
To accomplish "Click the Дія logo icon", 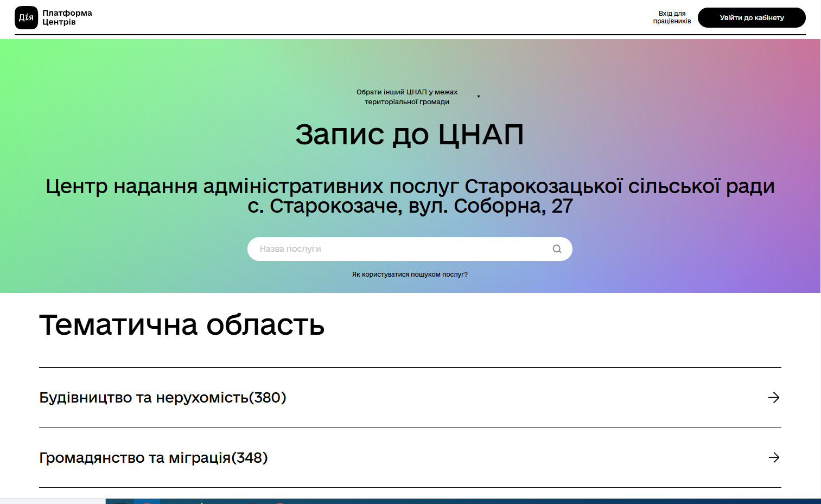I will coord(26,17).
